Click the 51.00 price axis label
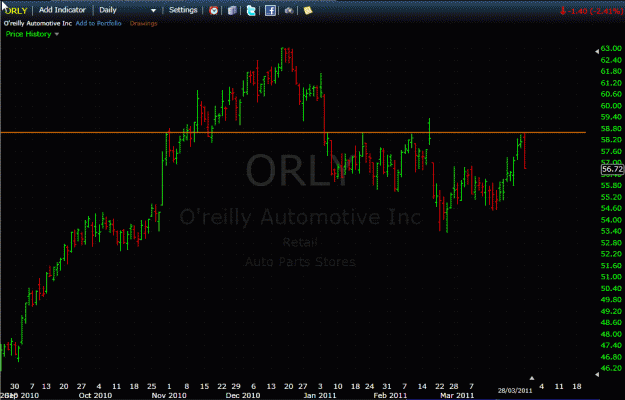Viewport: 625px width, 400px height. tap(611, 277)
